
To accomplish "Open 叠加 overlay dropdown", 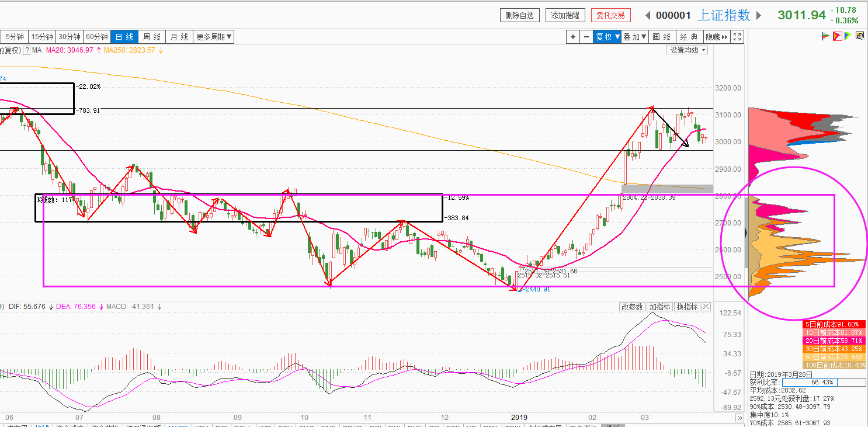I will (x=635, y=37).
